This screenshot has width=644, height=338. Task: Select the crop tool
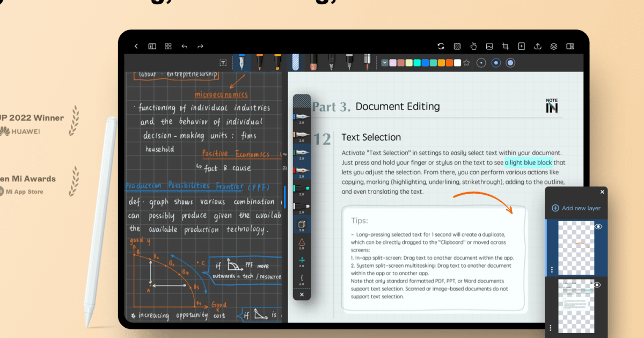505,46
